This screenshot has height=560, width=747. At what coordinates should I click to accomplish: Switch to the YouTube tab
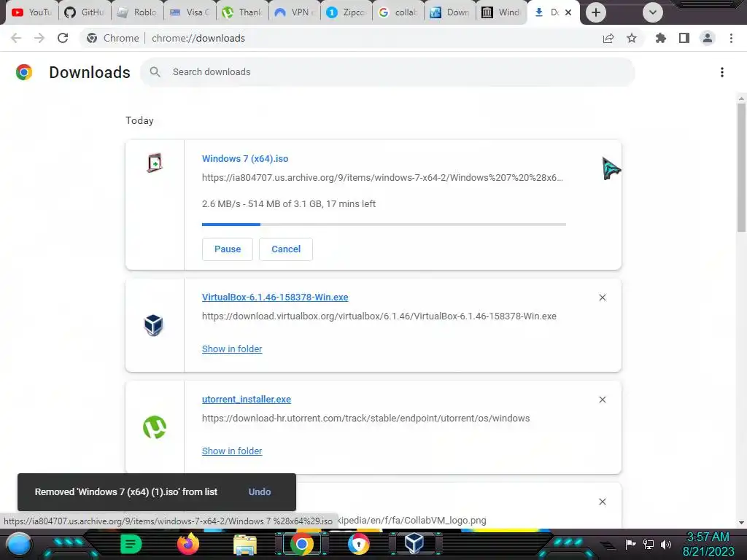31,12
